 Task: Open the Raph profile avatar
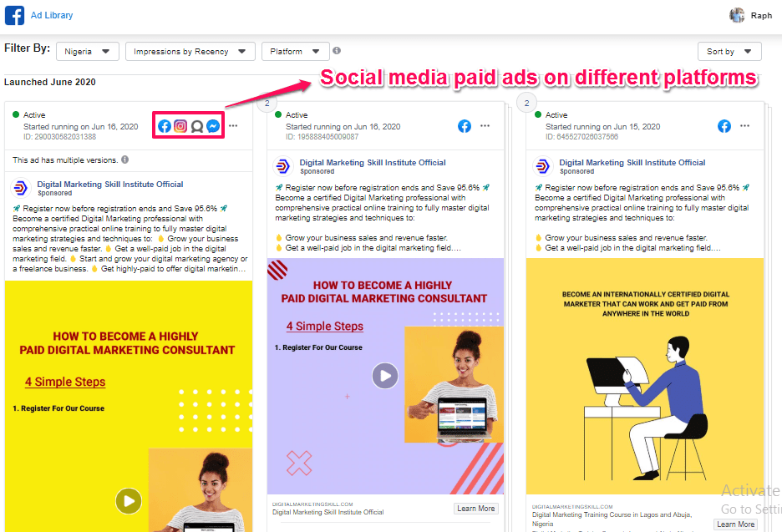tap(737, 15)
